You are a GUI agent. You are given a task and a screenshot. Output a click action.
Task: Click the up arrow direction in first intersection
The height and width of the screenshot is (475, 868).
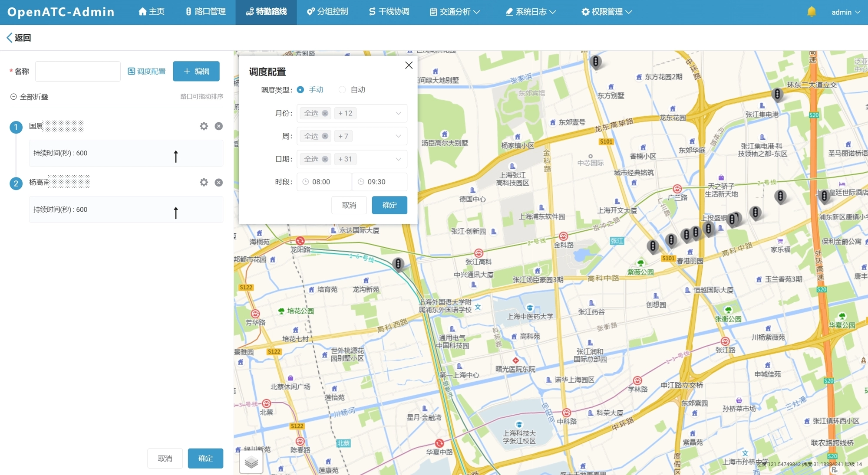(176, 156)
